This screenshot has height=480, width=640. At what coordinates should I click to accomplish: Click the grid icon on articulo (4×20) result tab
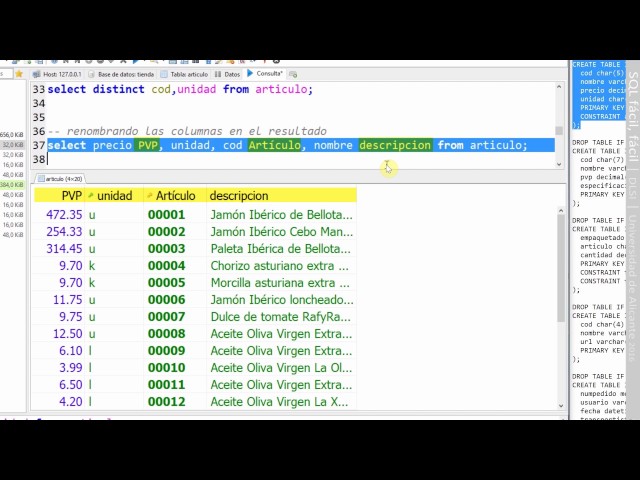[x=41, y=178]
